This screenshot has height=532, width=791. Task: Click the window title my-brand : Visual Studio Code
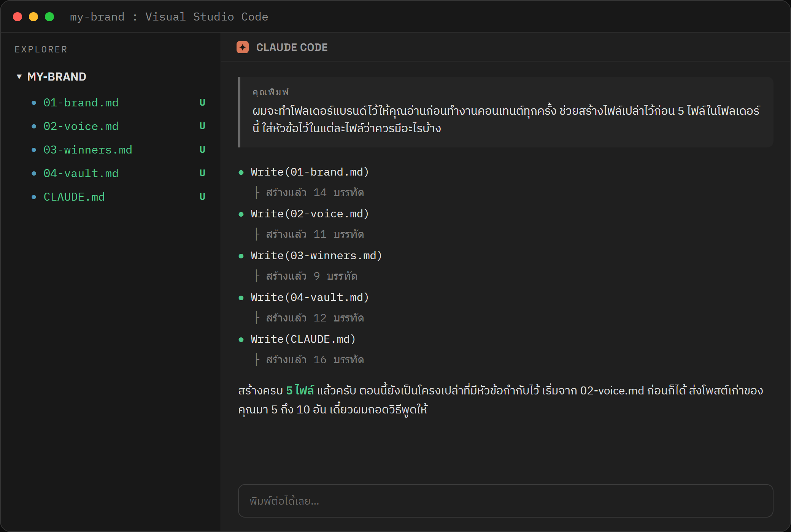169,17
